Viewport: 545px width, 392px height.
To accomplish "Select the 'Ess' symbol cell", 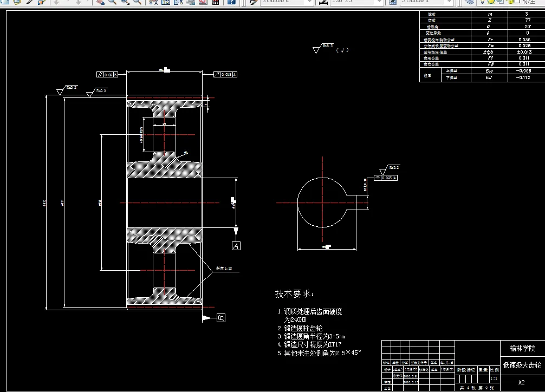I will pyautogui.click(x=489, y=70).
